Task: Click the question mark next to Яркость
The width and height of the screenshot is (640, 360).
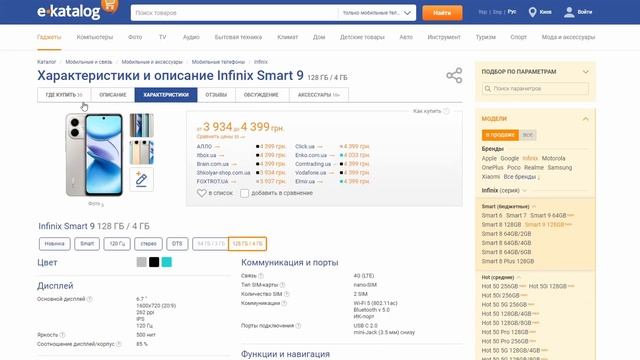Action: click(x=62, y=335)
